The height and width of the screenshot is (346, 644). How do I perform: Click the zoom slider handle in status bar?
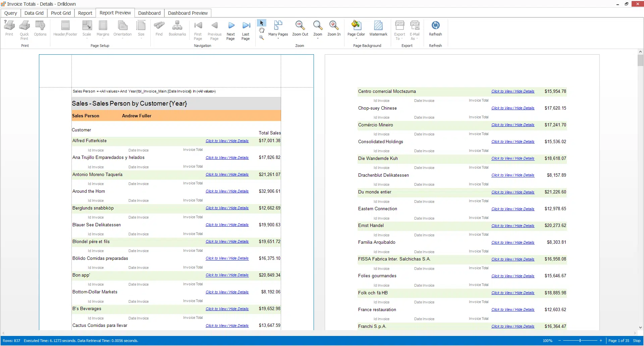(580, 341)
